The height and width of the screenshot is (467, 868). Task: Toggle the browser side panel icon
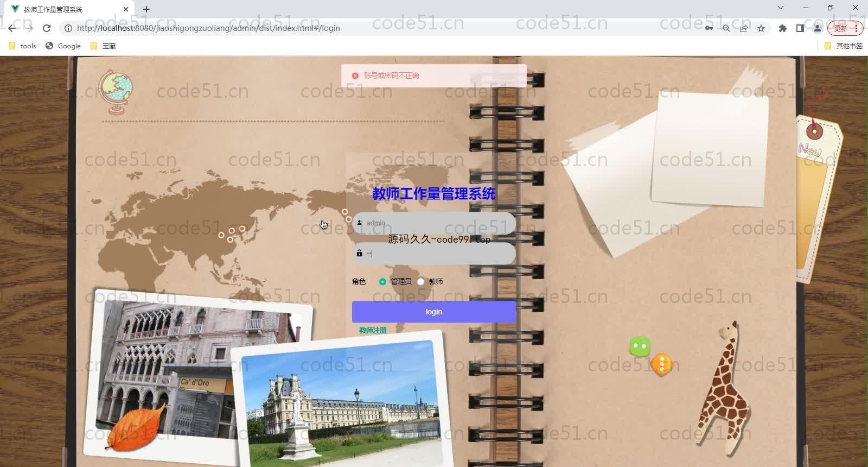[800, 28]
